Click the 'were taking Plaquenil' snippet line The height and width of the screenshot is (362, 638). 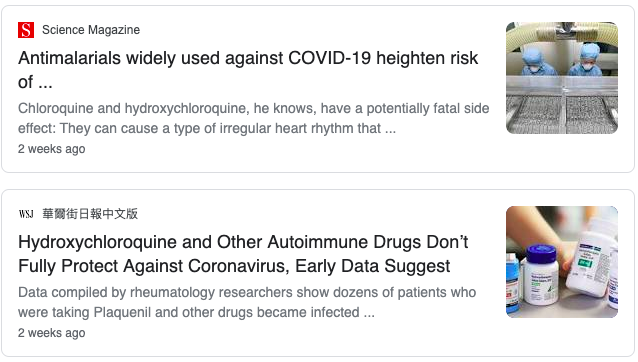coord(196,312)
